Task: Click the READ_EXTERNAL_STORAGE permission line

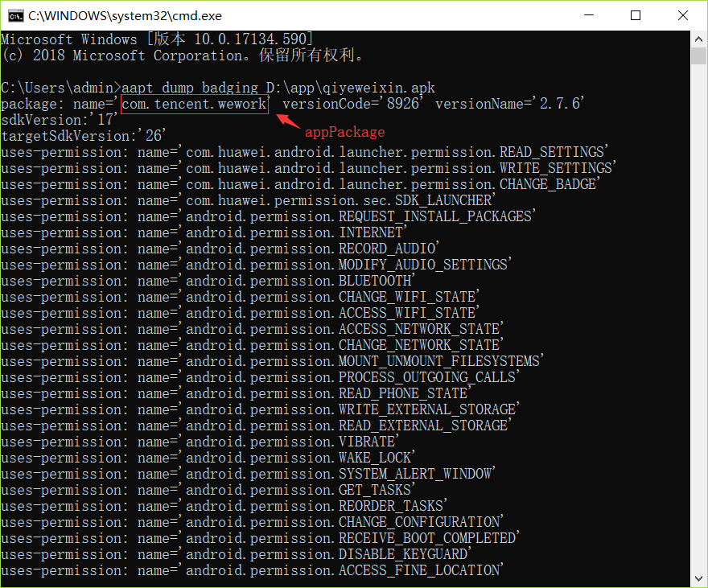Action: [x=256, y=426]
